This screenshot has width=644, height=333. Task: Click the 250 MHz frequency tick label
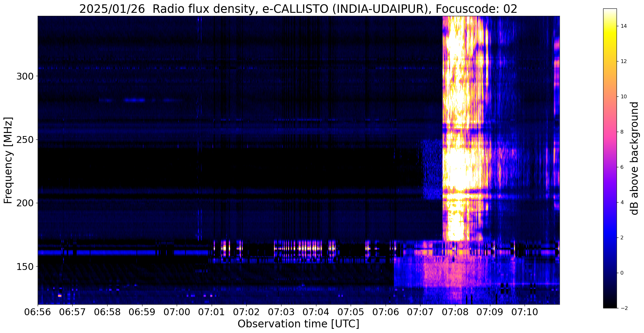[x=24, y=140]
